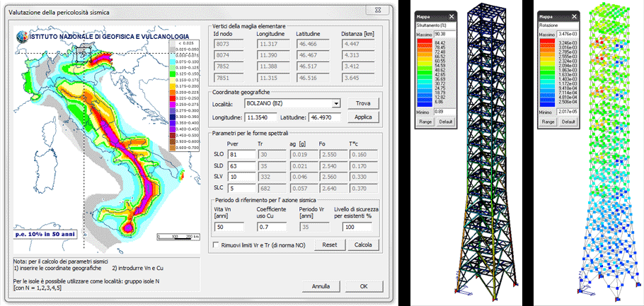Image resolution: width=644 pixels, height=306 pixels.
Task: Click the Massimo field showing 90.38
Action: (445, 35)
